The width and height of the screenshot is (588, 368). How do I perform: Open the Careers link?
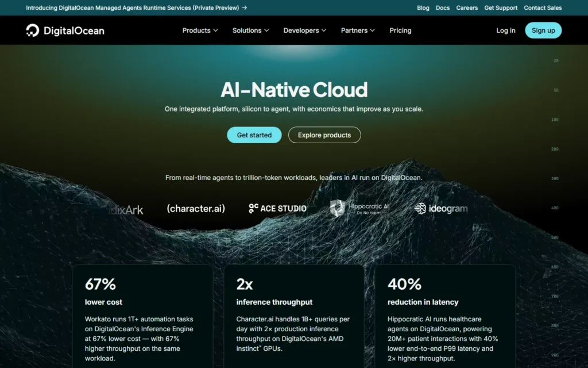point(467,8)
